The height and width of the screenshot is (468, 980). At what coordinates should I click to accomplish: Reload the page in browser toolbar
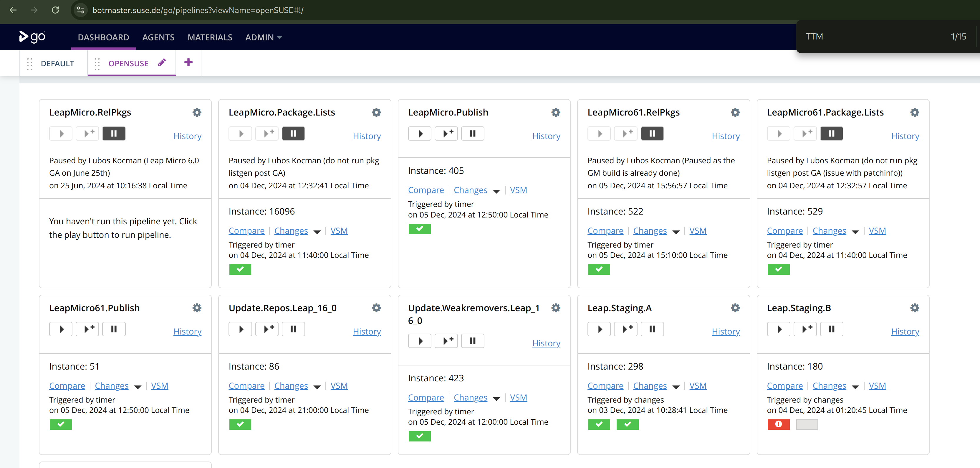click(56, 10)
